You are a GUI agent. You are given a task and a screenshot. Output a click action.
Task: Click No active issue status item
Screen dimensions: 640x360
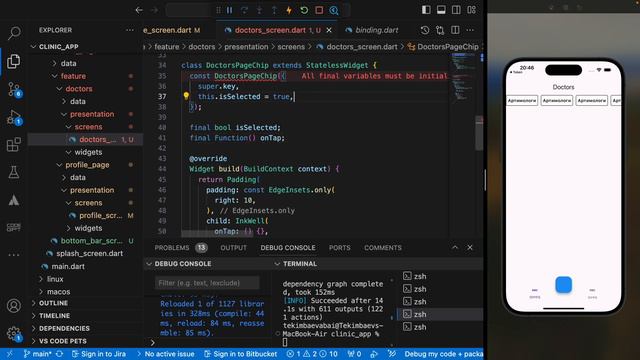point(166,354)
